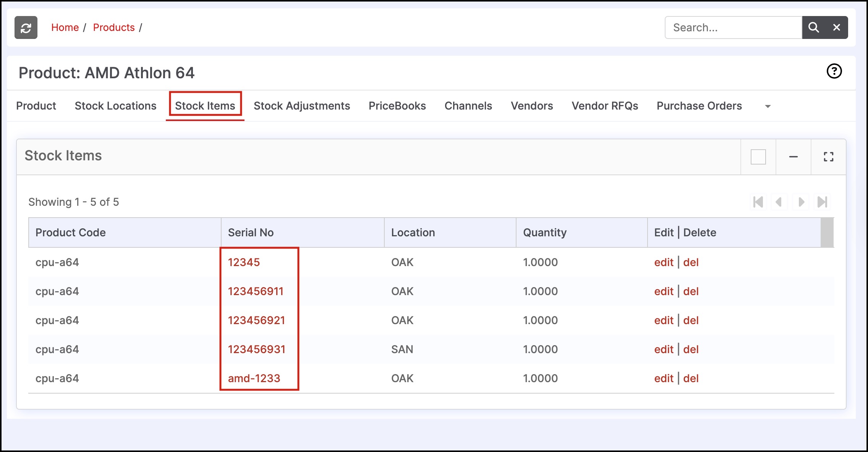Go to next page of results
This screenshot has width=868, height=452.
pyautogui.click(x=801, y=202)
